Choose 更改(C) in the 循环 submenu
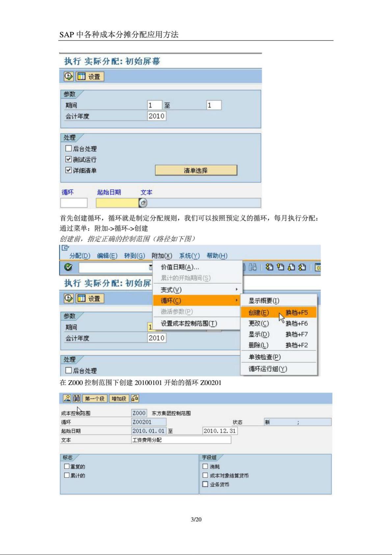The width and height of the screenshot is (392, 555). [x=278, y=323]
